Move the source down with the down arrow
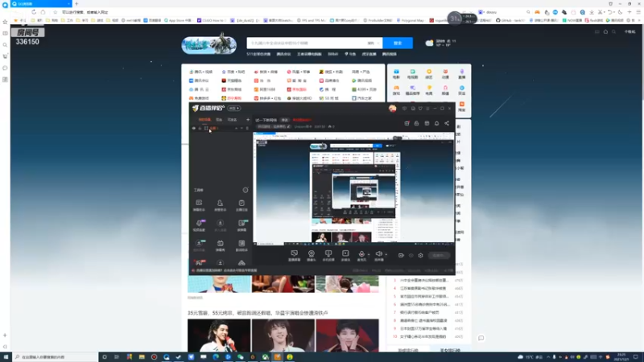Image resolution: width=644 pixels, height=362 pixels. click(242, 129)
